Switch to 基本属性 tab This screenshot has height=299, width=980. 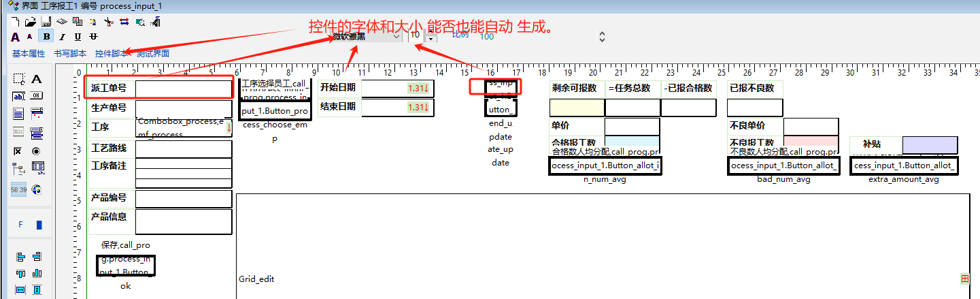pos(29,53)
